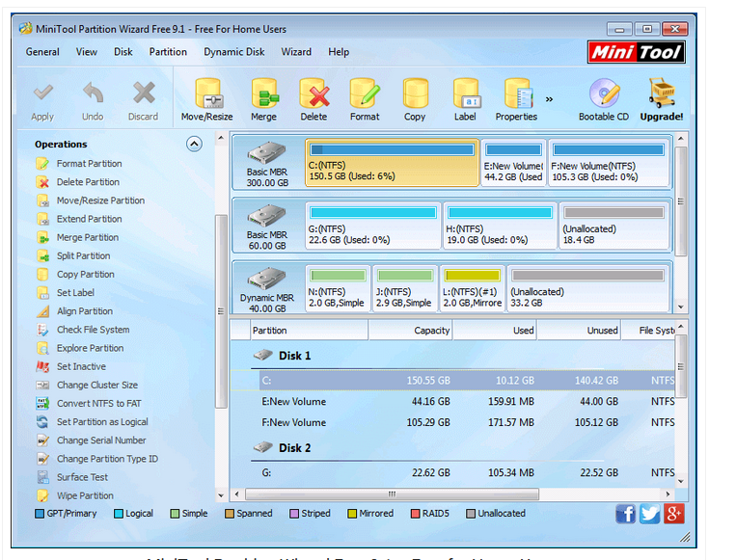Select the E:New Volume 44.2 GB block
This screenshot has height=560, width=736.
tap(513, 163)
